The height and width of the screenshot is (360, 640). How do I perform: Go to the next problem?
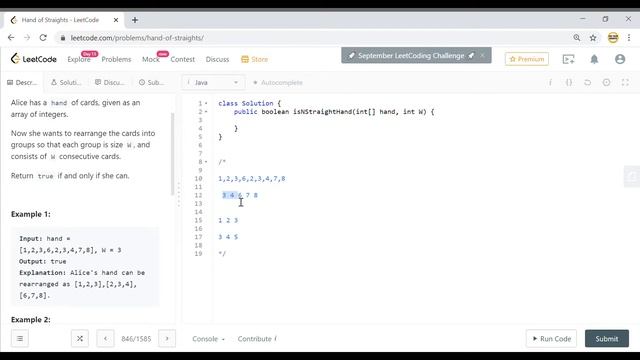pos(167,338)
